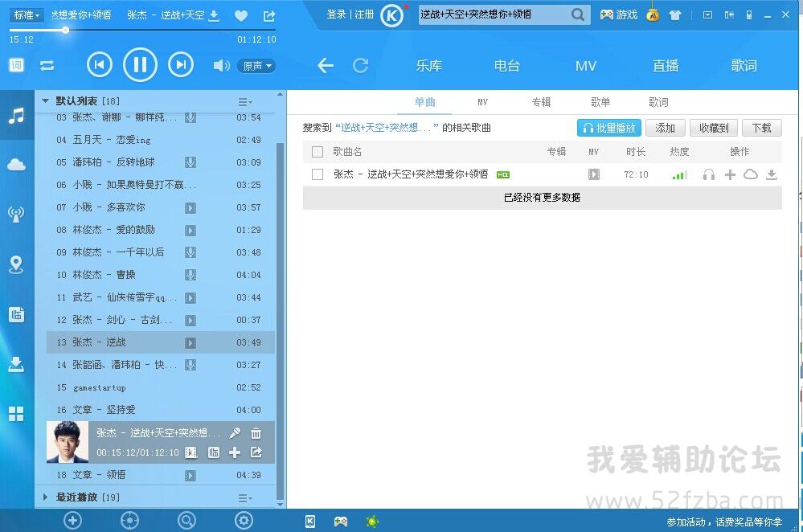This screenshot has width=803, height=532.
Task: Click the 下载 download button
Action: (761, 128)
